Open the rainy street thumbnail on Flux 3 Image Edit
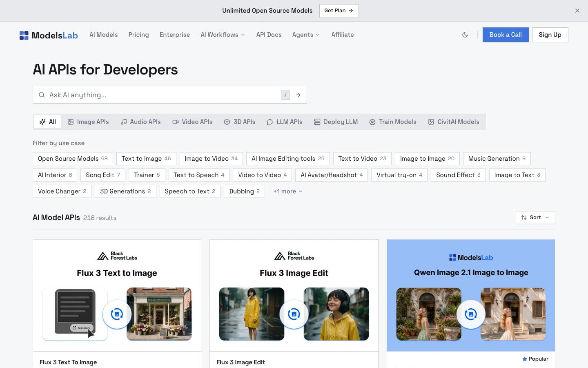588x368 pixels. click(252, 314)
